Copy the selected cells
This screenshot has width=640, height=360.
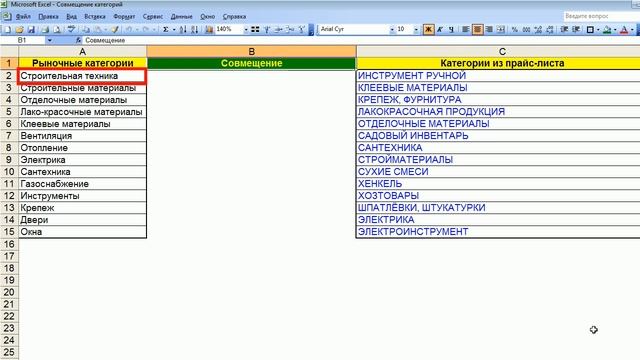(x=86, y=29)
